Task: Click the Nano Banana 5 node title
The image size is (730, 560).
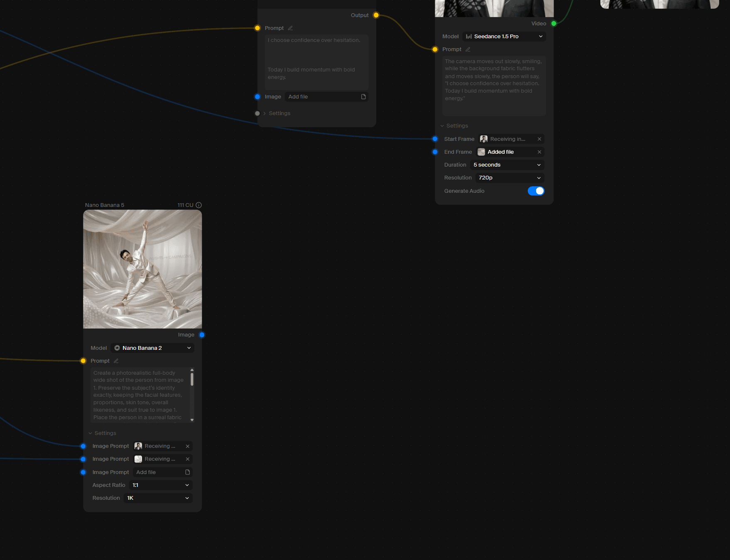Action: point(105,205)
